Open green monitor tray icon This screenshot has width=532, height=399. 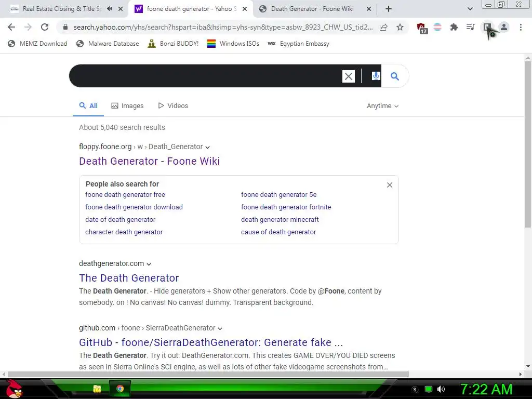[429, 389]
